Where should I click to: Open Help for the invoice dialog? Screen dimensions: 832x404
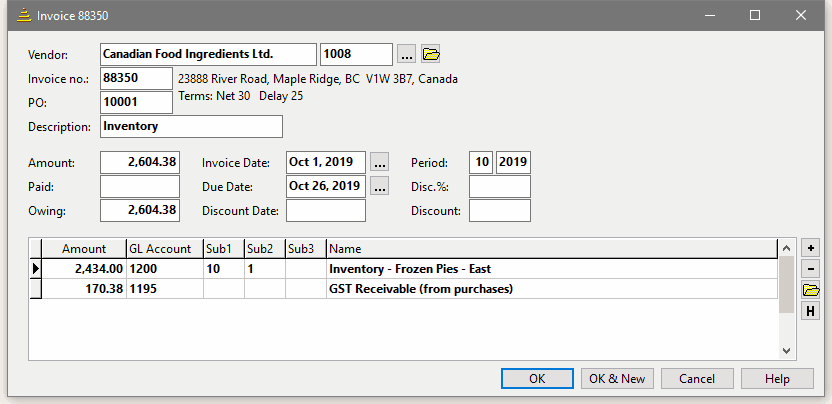(777, 379)
